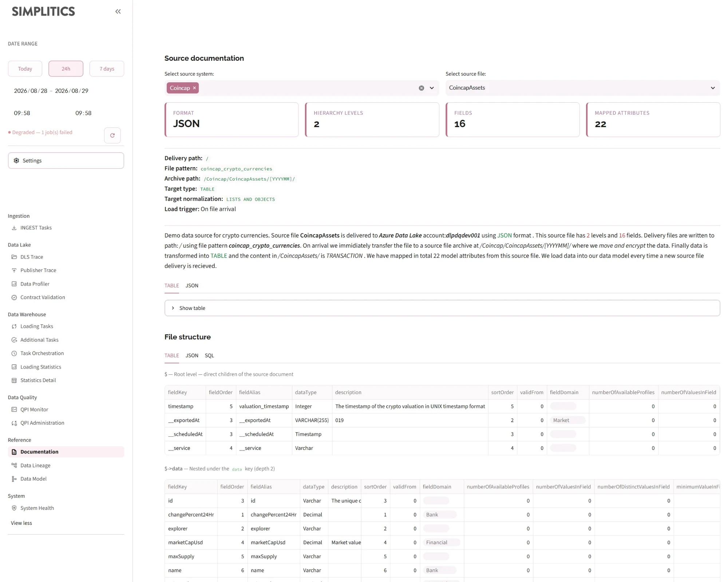The width and height of the screenshot is (728, 582).
Task: Open the Data Model page
Action: click(x=33, y=479)
